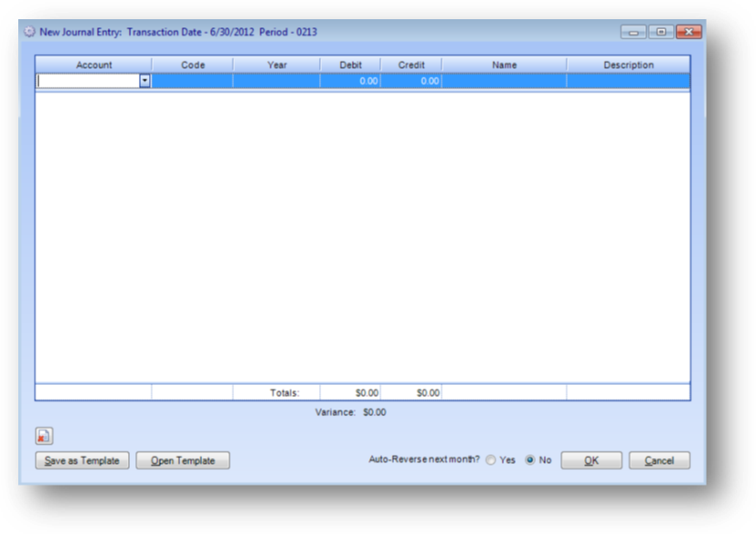The height and width of the screenshot is (534, 756).
Task: Click the Description column header
Action: click(629, 65)
